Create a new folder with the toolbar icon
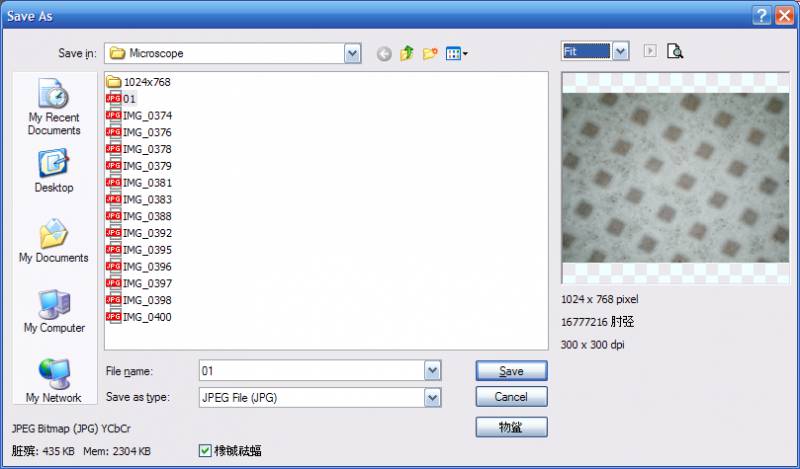 (x=431, y=53)
